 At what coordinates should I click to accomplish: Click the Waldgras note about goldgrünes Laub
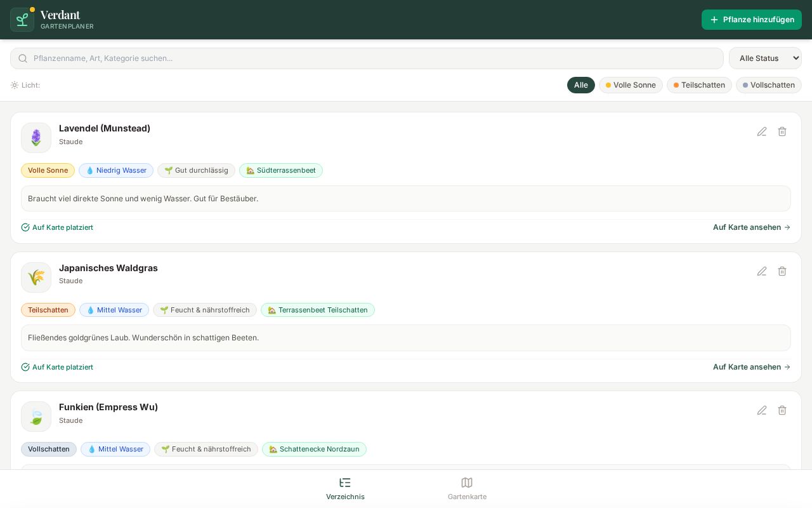(406, 338)
